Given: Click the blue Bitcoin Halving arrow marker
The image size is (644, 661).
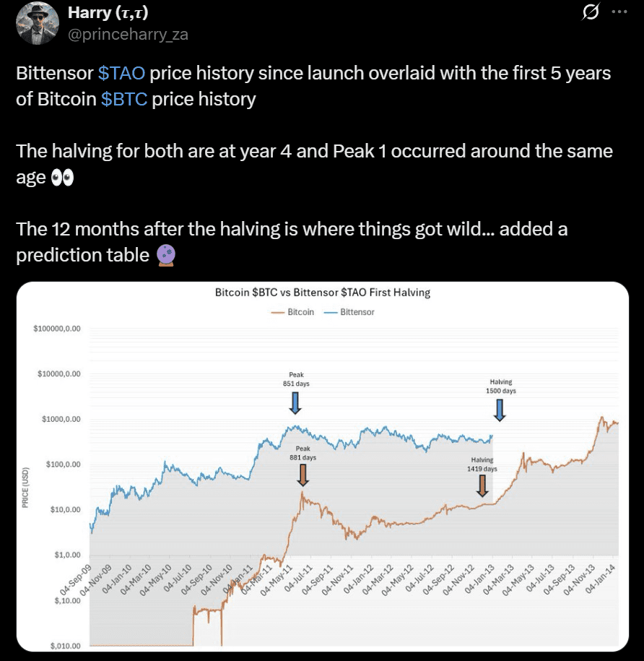Looking at the screenshot, I should (500, 409).
